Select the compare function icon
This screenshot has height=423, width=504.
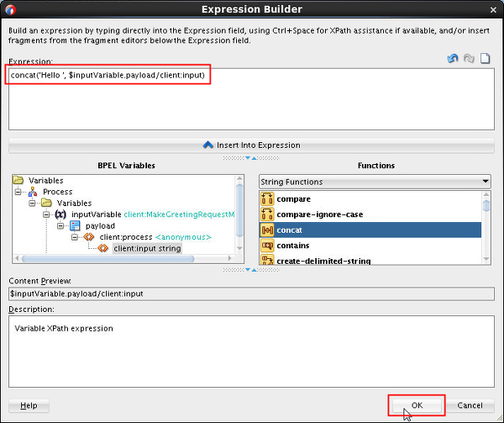pos(268,199)
